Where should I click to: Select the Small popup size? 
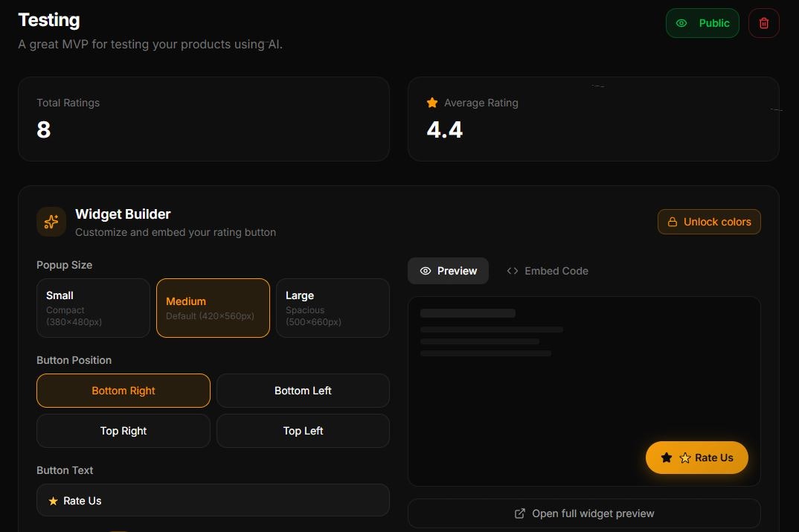93,307
